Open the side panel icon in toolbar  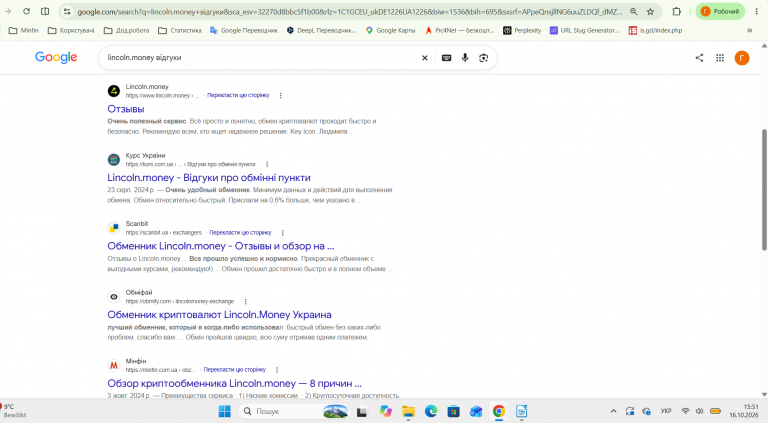[x=45, y=11]
